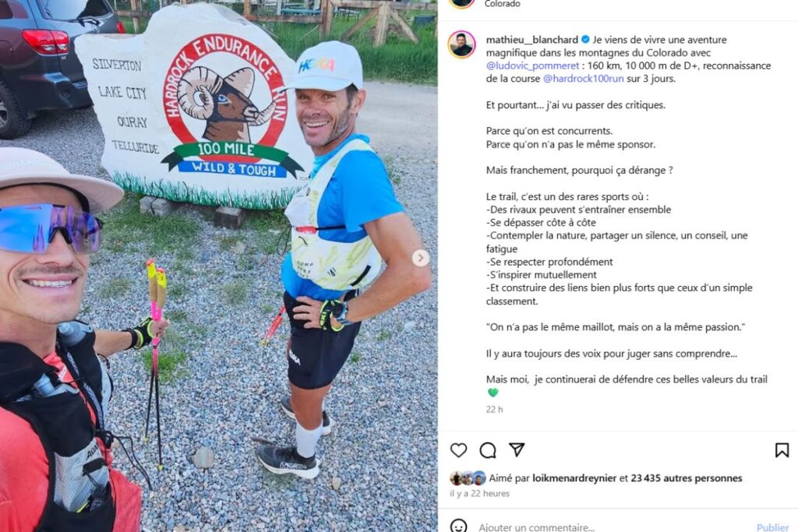
Task: Open the Colorado location tag
Action: (503, 4)
